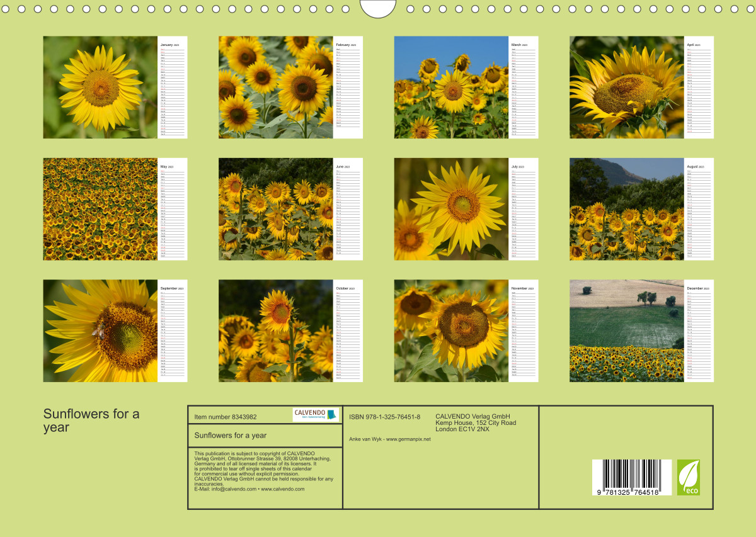Click the September 2023 calendar heading

172,289
